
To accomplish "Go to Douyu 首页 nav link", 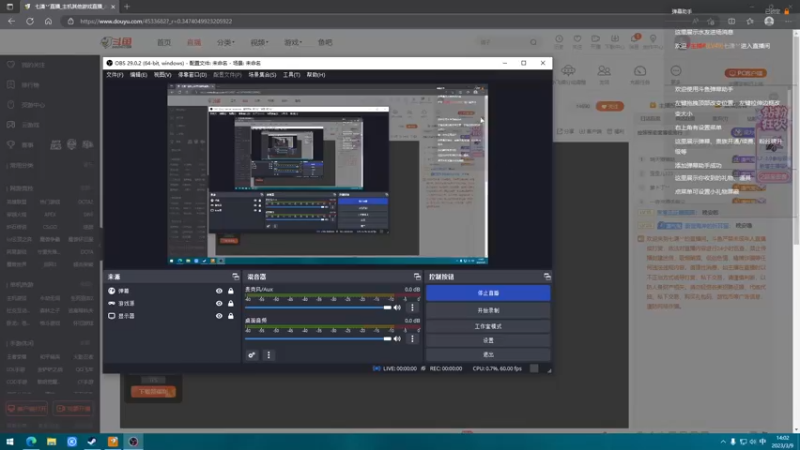I will click(x=164, y=42).
